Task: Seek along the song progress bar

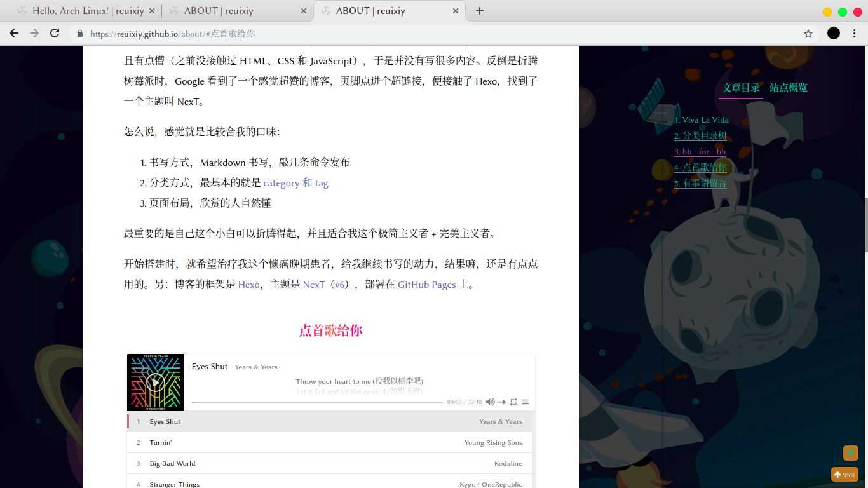Action: (317, 402)
